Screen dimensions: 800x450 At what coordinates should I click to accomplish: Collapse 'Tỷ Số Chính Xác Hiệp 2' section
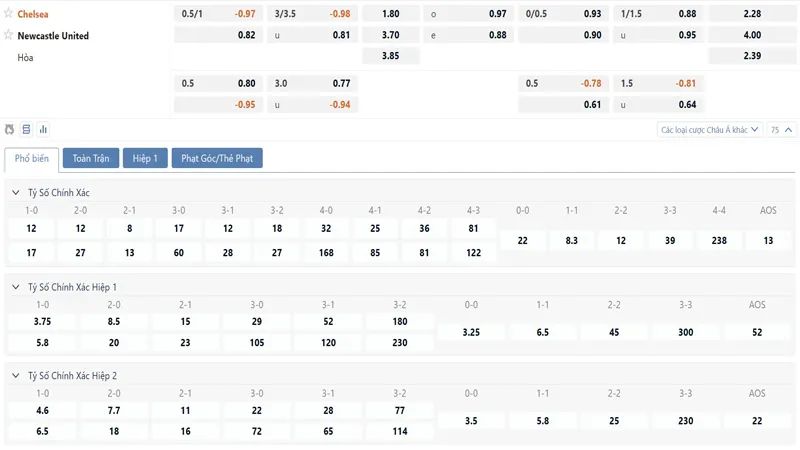point(15,376)
